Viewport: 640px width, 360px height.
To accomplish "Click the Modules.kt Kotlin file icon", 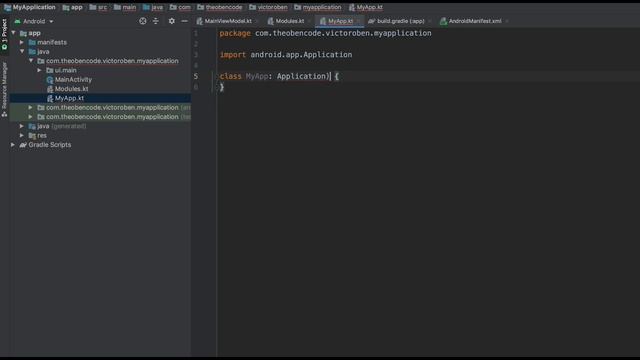I will [50, 89].
